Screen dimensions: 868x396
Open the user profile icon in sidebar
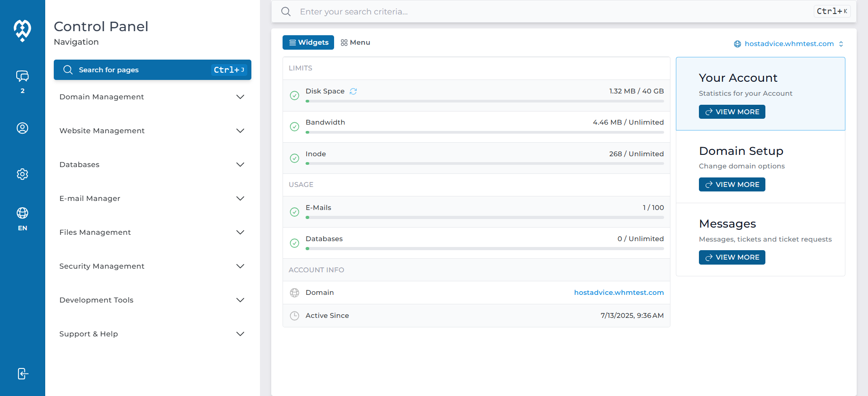[x=22, y=128]
